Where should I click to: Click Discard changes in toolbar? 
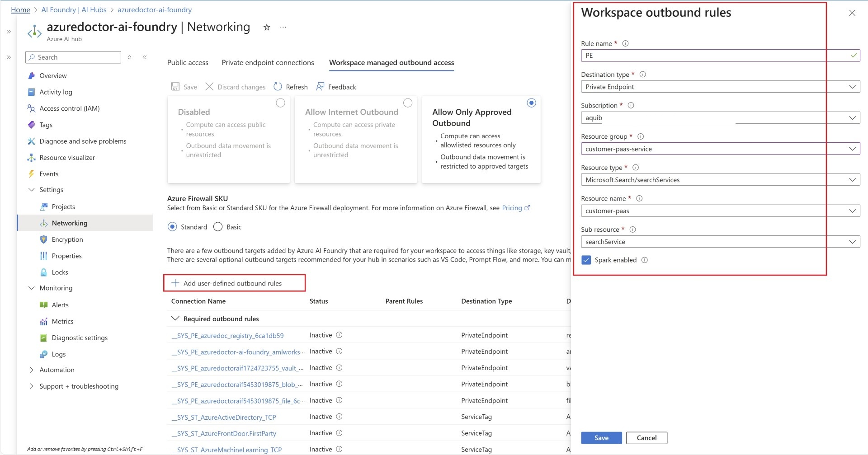click(236, 87)
